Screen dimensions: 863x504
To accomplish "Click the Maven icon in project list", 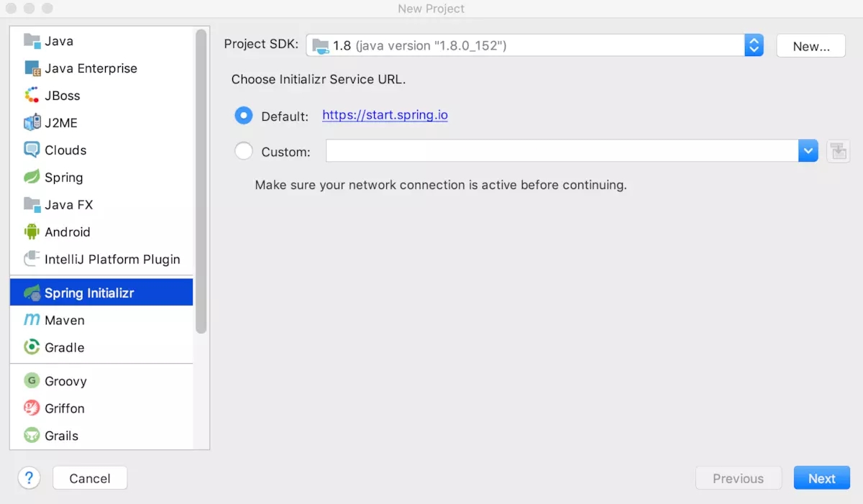I will click(32, 320).
